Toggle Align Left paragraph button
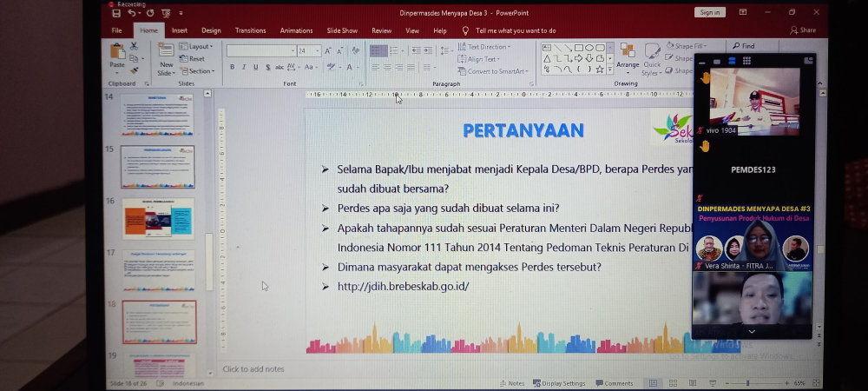The width and height of the screenshot is (868, 391). tap(376, 67)
